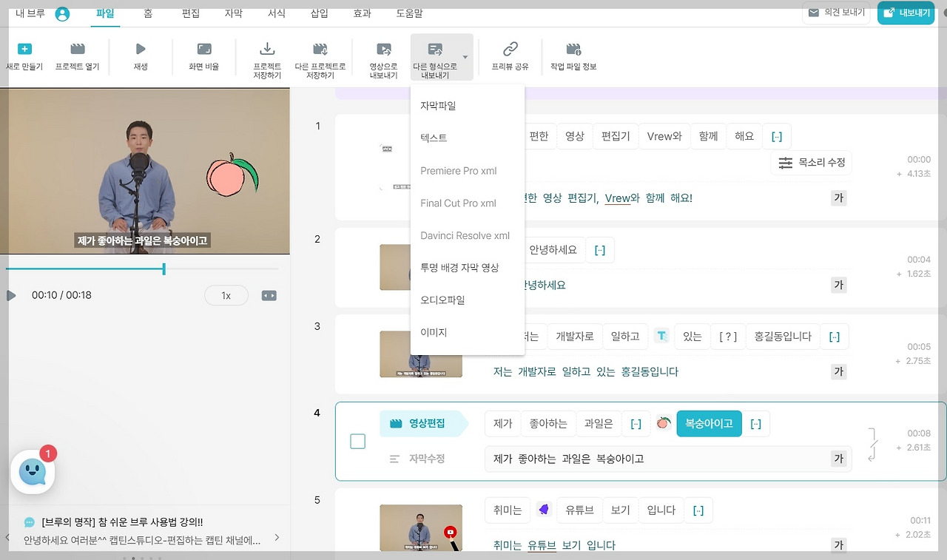Image resolution: width=947 pixels, height=560 pixels.
Task: Click the merge clip bracket icon on clip 4
Action: click(x=874, y=445)
